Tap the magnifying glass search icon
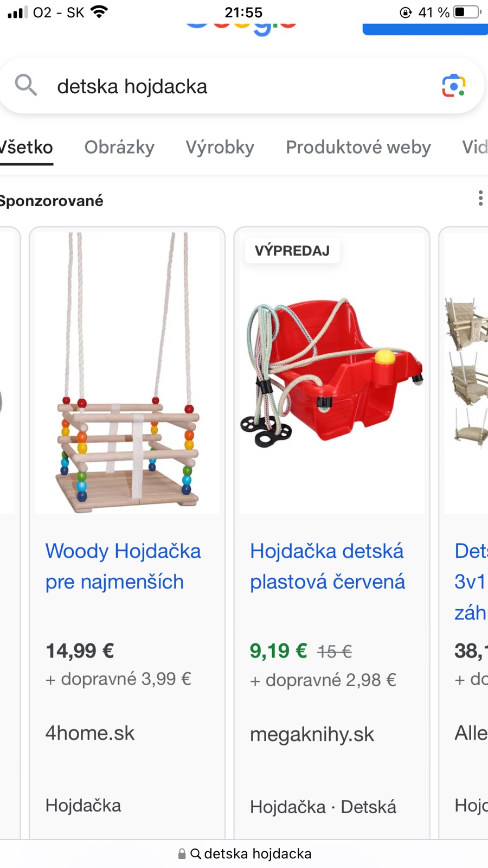Viewport: 488px width, 868px height. (25, 85)
